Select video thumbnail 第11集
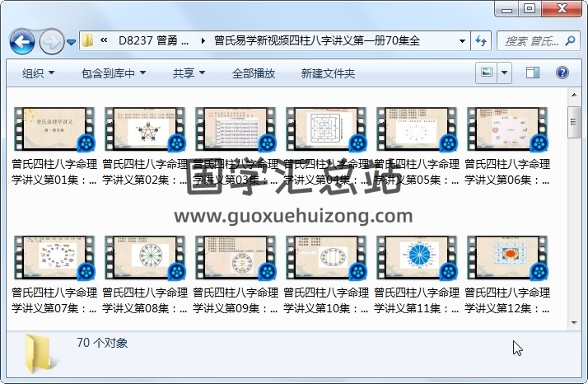Image resolution: width=588 pixels, height=384 pixels. 417,257
